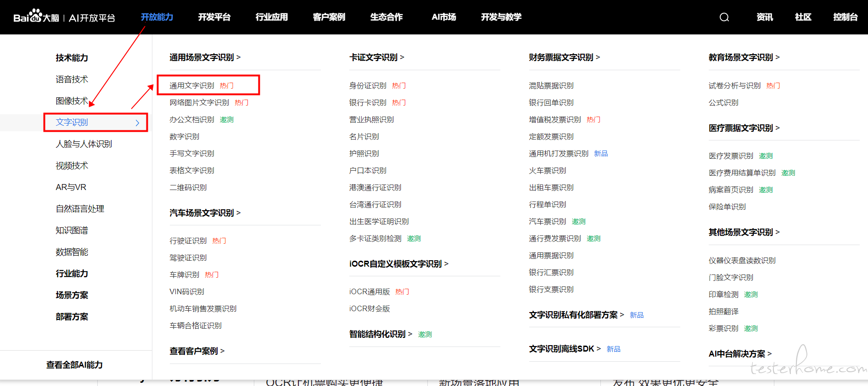
Task: Select 人脸与人体识别 in the sidebar
Action: 84,144
